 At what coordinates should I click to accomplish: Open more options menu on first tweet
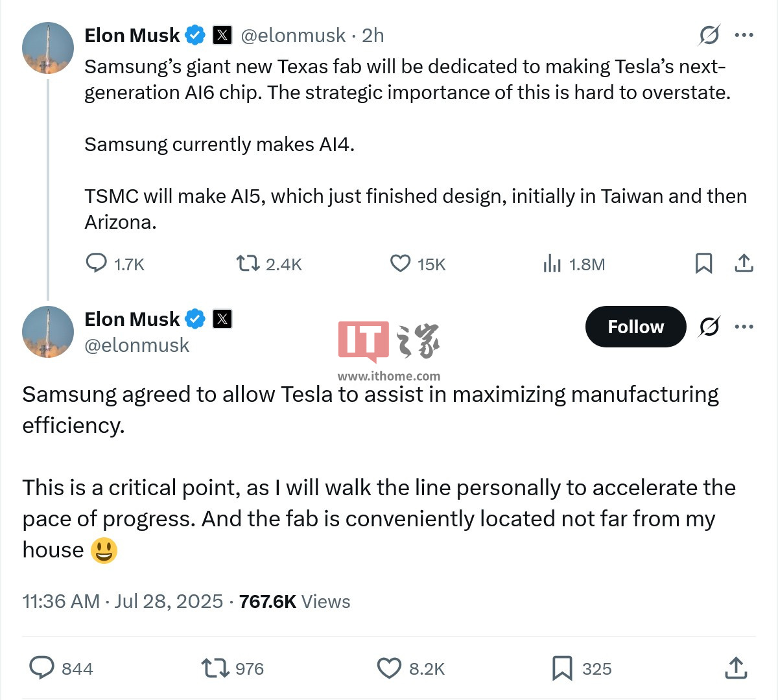coord(744,35)
